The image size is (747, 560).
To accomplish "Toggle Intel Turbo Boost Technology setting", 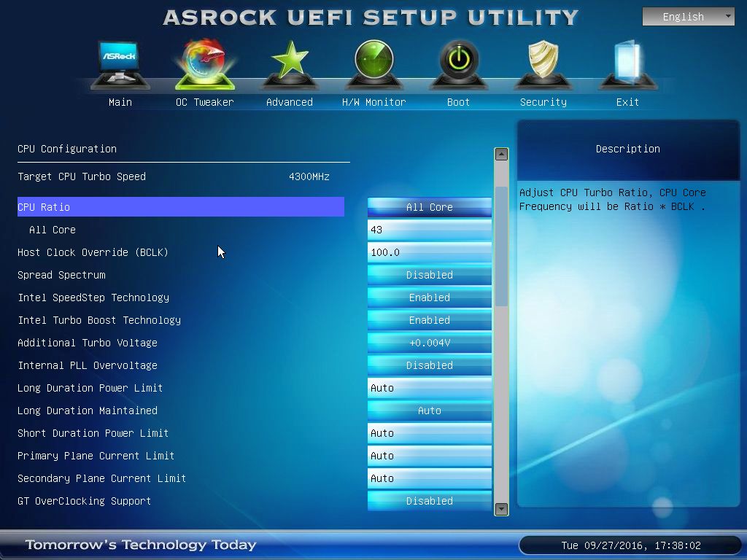I will click(x=429, y=320).
